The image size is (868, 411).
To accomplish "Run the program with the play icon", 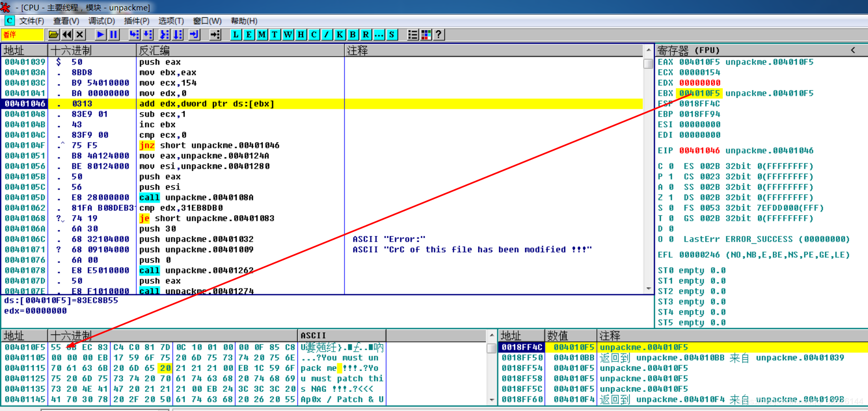I will click(101, 35).
